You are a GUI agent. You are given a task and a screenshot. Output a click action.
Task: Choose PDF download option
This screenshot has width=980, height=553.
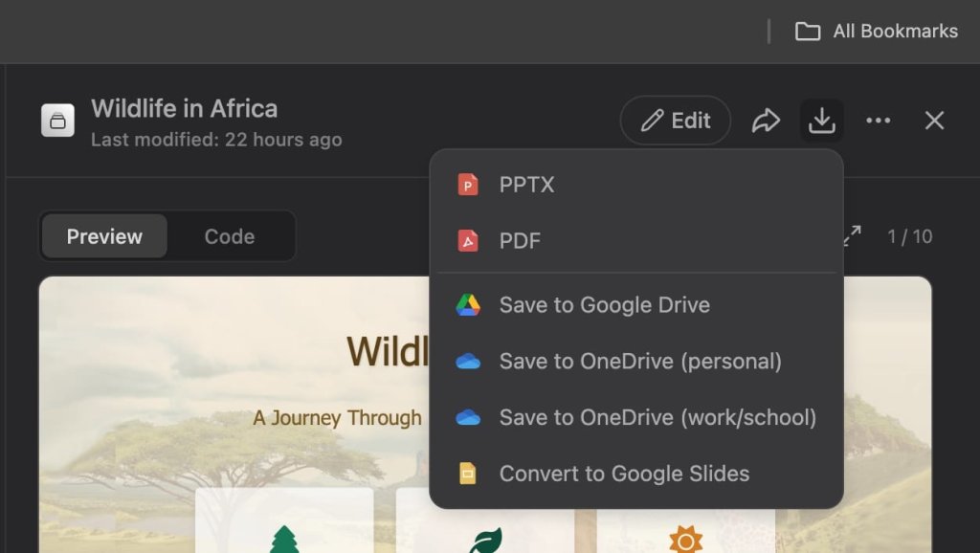[x=636, y=240]
